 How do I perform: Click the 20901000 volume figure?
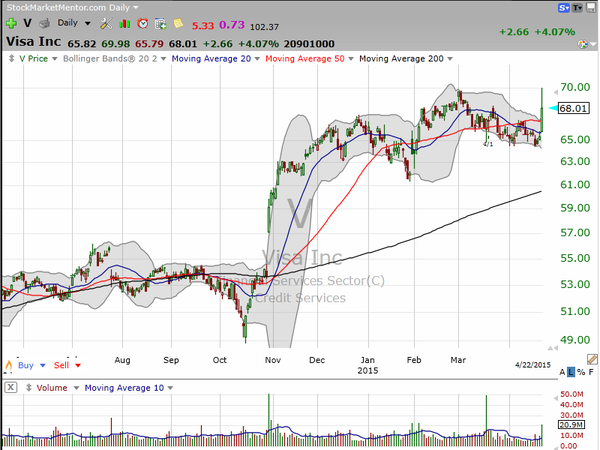(x=309, y=44)
